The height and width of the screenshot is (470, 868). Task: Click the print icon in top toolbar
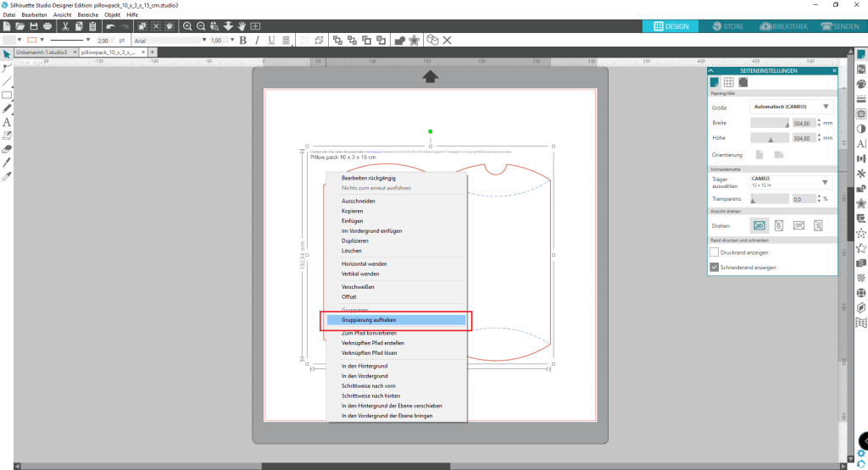47,27
